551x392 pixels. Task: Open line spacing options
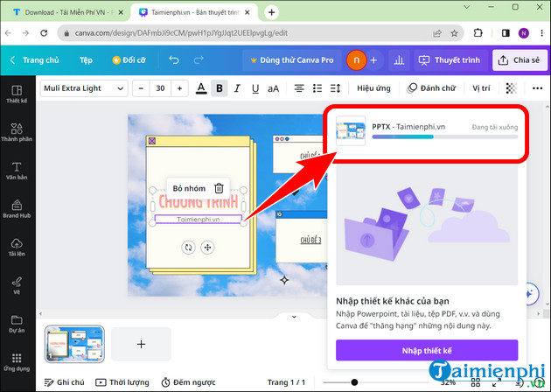coord(336,88)
